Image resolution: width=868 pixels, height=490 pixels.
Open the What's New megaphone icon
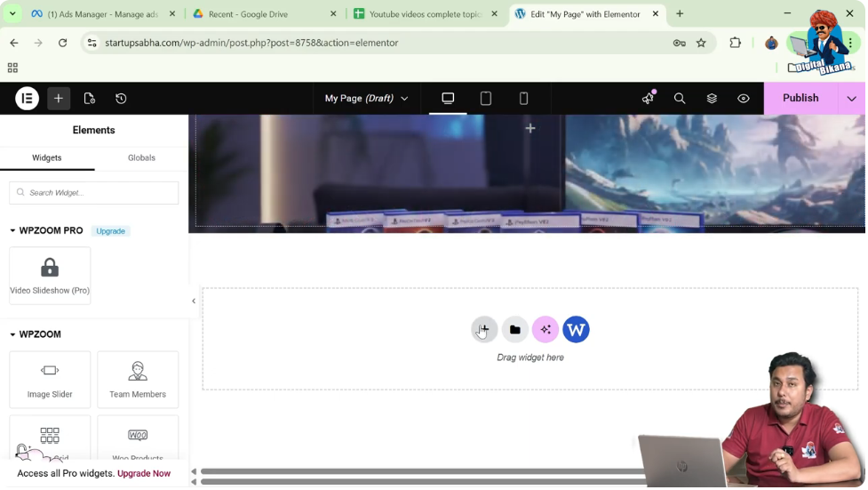pyautogui.click(x=649, y=98)
